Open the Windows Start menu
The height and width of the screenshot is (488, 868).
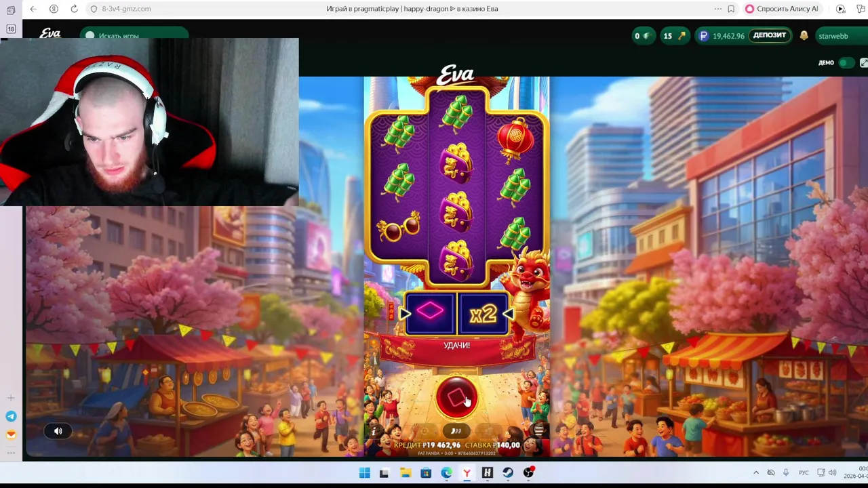click(364, 472)
